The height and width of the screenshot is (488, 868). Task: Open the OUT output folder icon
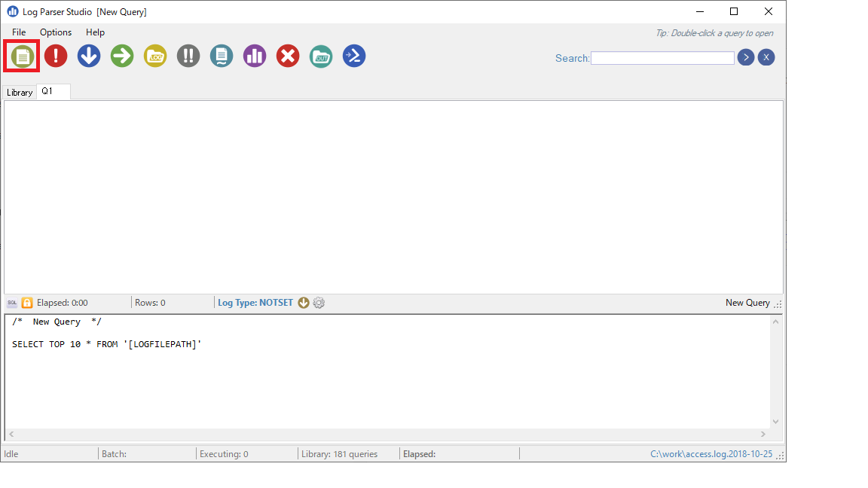click(320, 56)
